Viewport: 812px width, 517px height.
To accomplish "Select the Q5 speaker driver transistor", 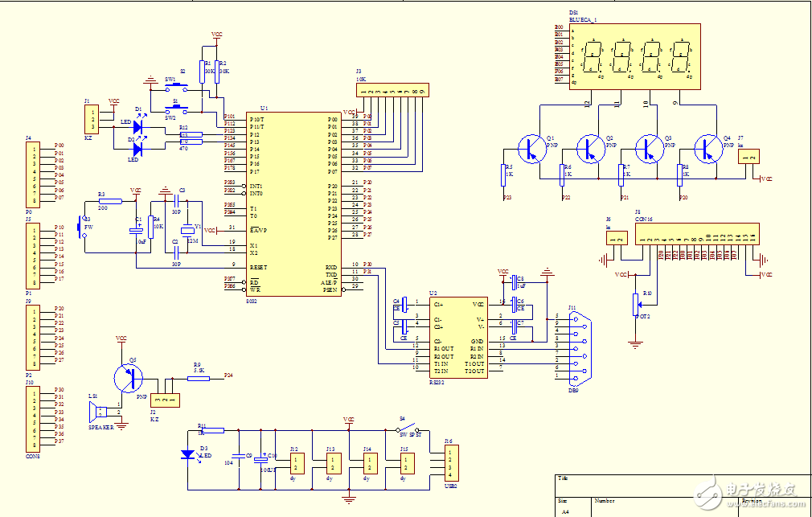I will [129, 376].
